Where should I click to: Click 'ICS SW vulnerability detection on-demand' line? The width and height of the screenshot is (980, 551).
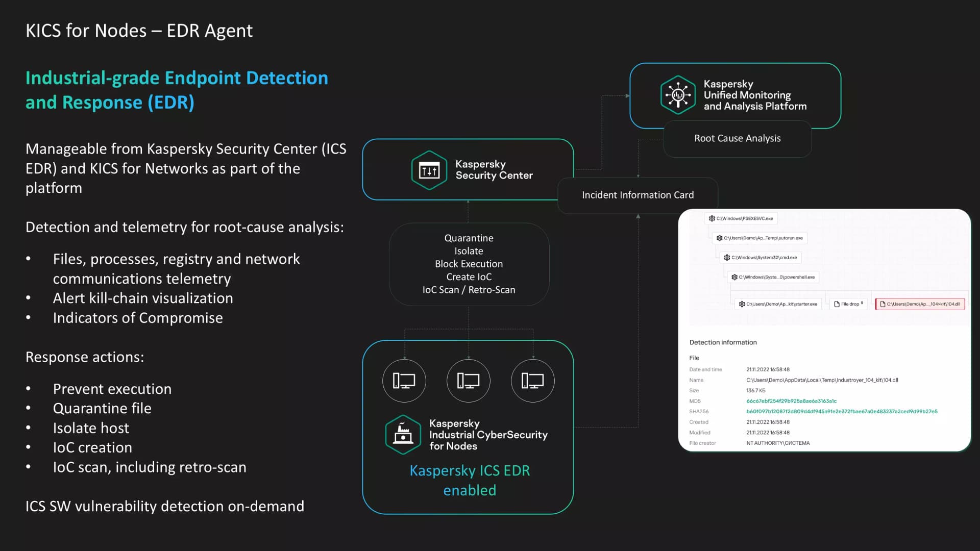coord(165,506)
